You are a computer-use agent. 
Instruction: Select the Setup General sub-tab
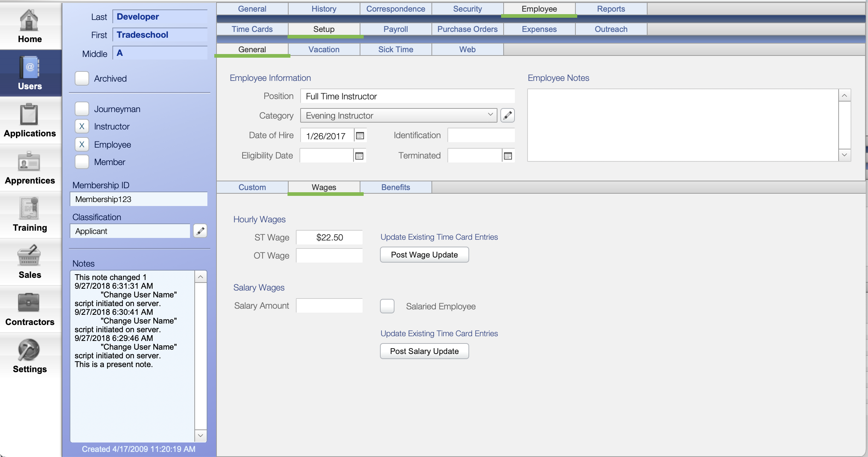tap(252, 49)
